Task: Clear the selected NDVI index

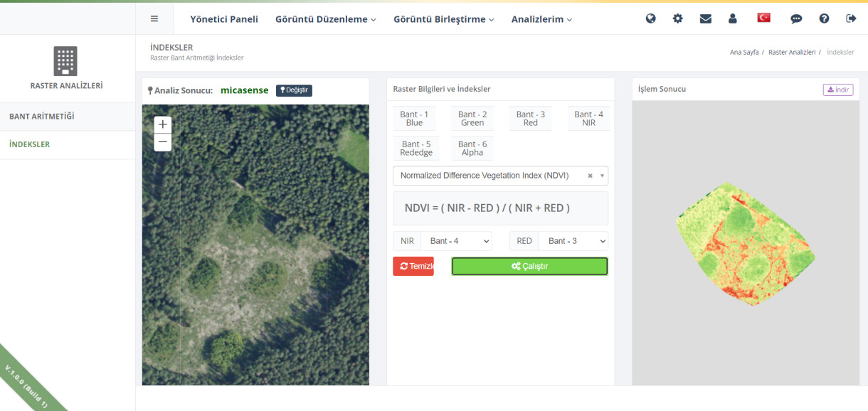Action: pos(590,176)
